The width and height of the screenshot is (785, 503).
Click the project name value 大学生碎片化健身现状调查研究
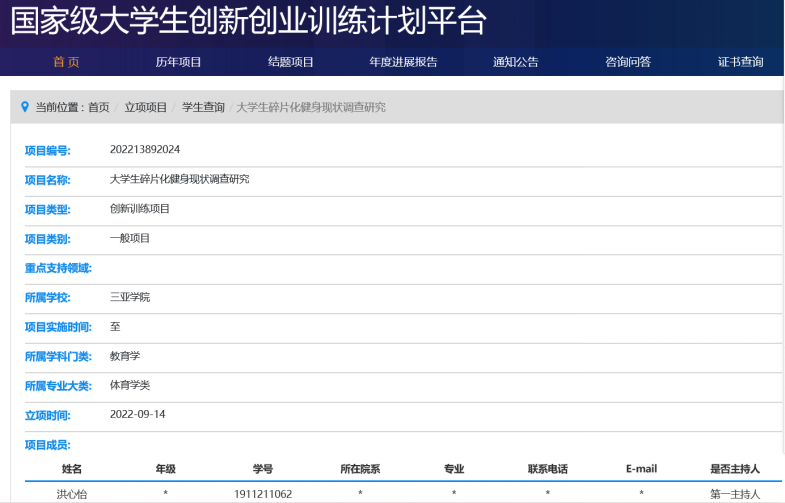click(179, 179)
